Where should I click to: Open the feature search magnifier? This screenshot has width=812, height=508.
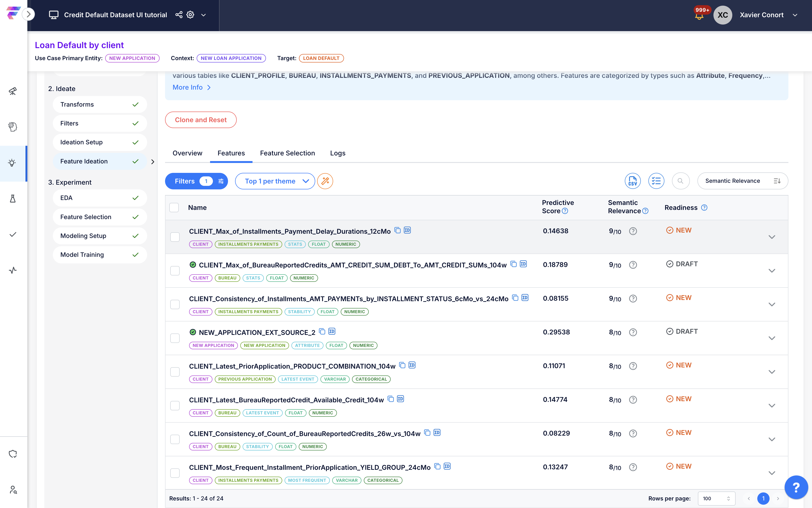click(680, 181)
